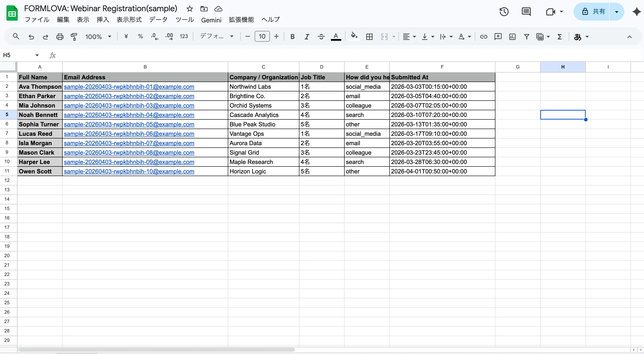The height and width of the screenshot is (354, 644).
Task: Open the fill color paint bucket
Action: (x=354, y=37)
